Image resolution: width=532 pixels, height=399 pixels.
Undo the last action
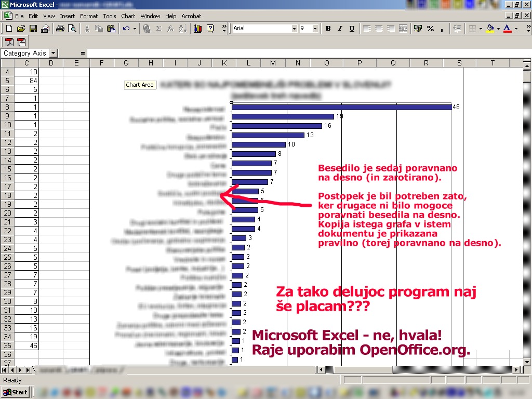(126, 29)
